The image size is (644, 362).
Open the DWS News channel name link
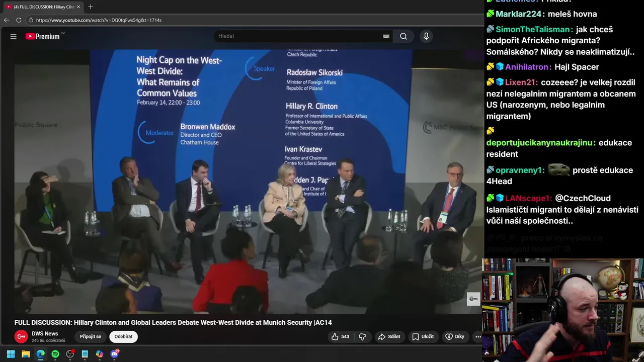pos(45,334)
